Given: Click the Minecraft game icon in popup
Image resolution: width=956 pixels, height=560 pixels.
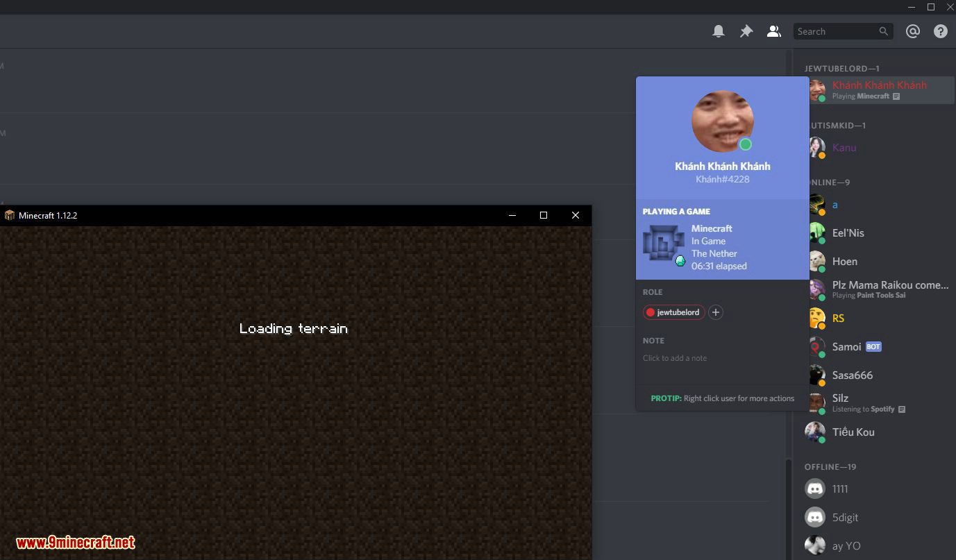Looking at the screenshot, I should coord(663,244).
